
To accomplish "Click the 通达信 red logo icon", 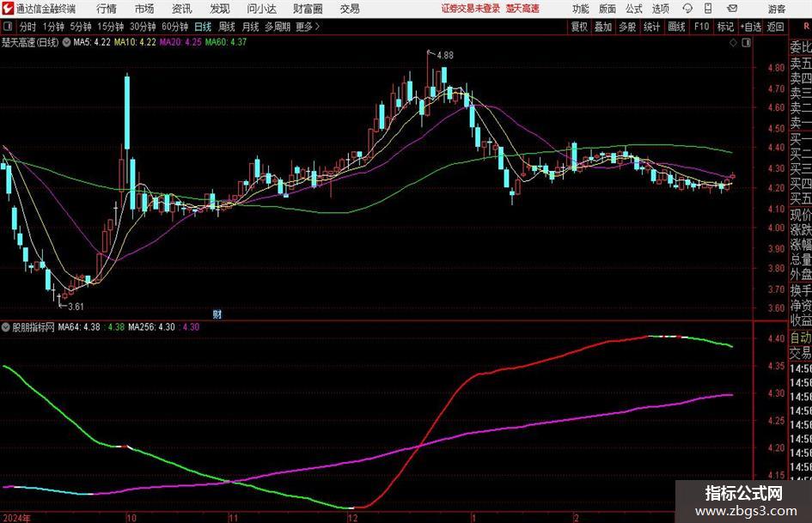I will tap(7, 9).
